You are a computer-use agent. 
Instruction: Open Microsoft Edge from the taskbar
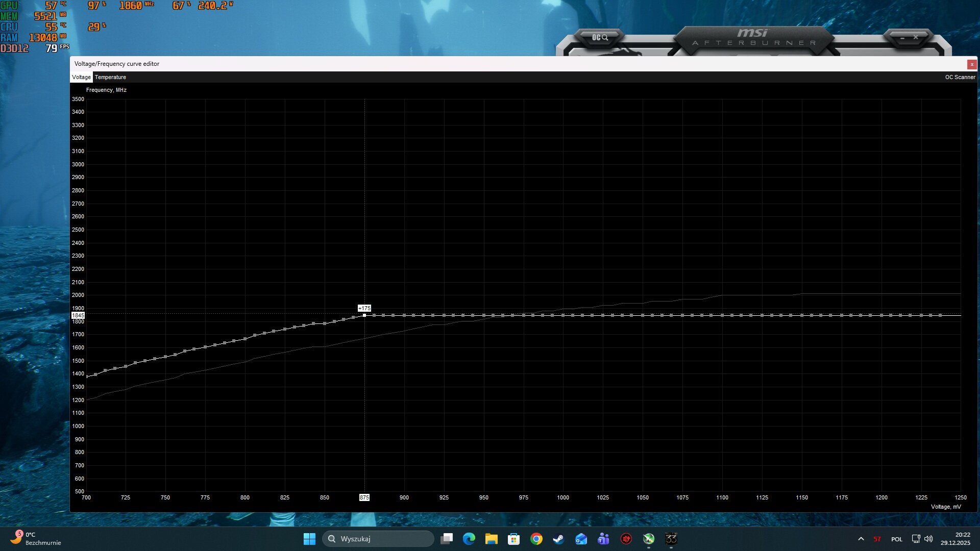[x=469, y=538]
